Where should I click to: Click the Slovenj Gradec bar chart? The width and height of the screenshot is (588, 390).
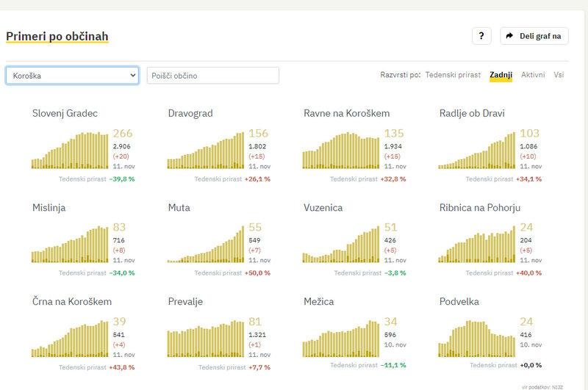(70, 151)
